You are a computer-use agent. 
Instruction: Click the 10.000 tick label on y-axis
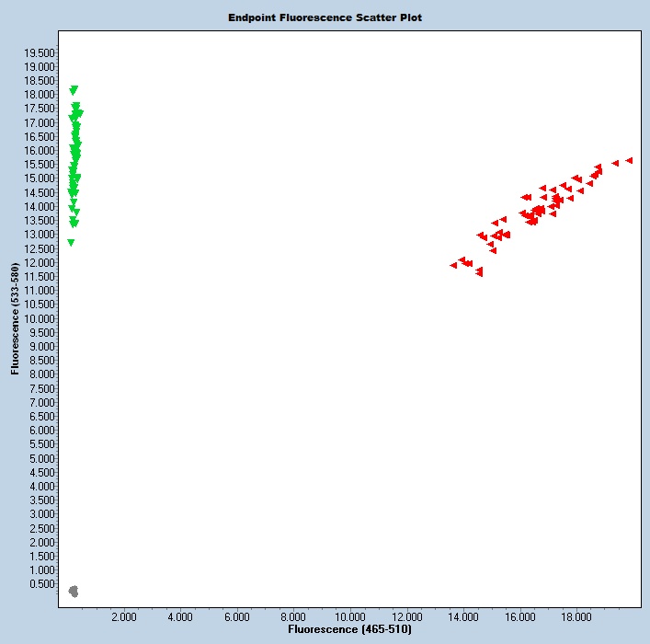coord(37,318)
